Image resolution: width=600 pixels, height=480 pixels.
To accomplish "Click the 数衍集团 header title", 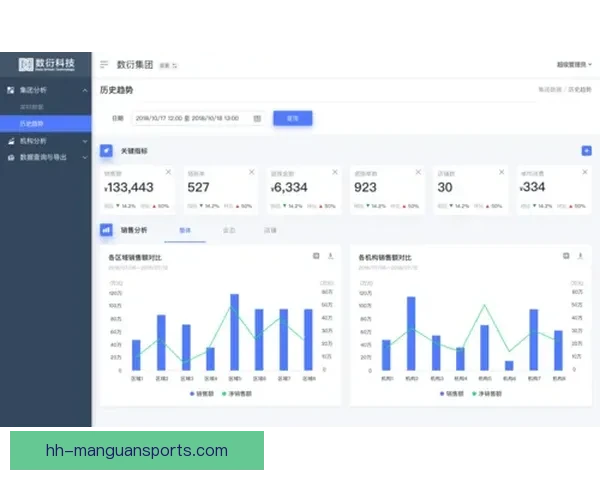I will point(135,65).
